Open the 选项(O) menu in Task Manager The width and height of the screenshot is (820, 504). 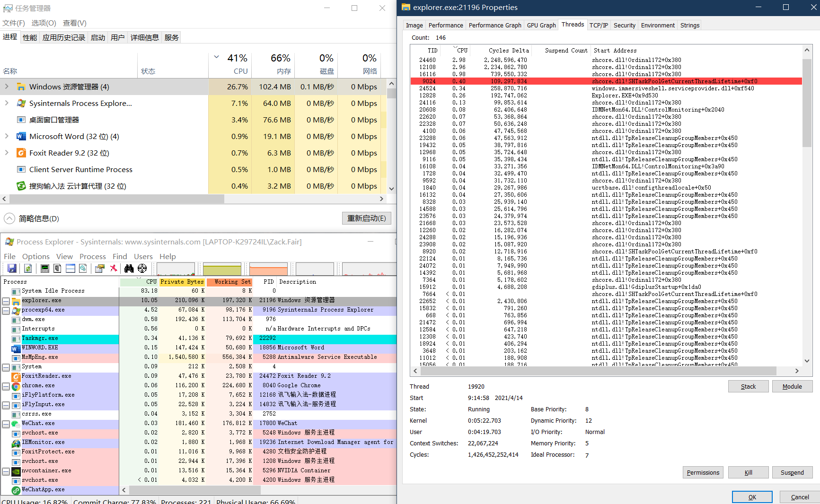tap(44, 23)
